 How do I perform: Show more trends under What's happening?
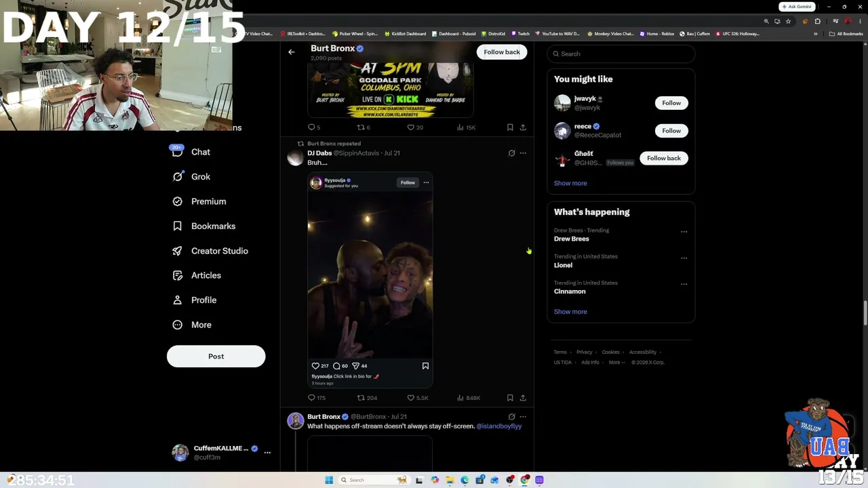coord(570,312)
